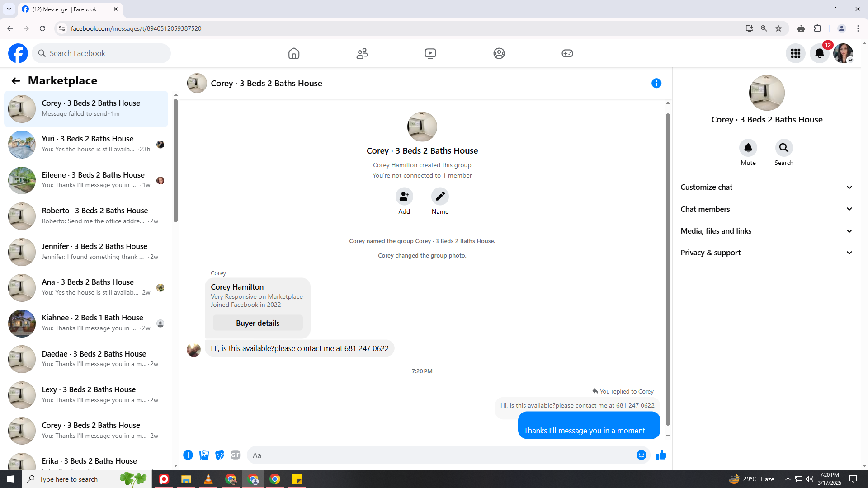Open conversation information (blue i icon)

point(656,83)
